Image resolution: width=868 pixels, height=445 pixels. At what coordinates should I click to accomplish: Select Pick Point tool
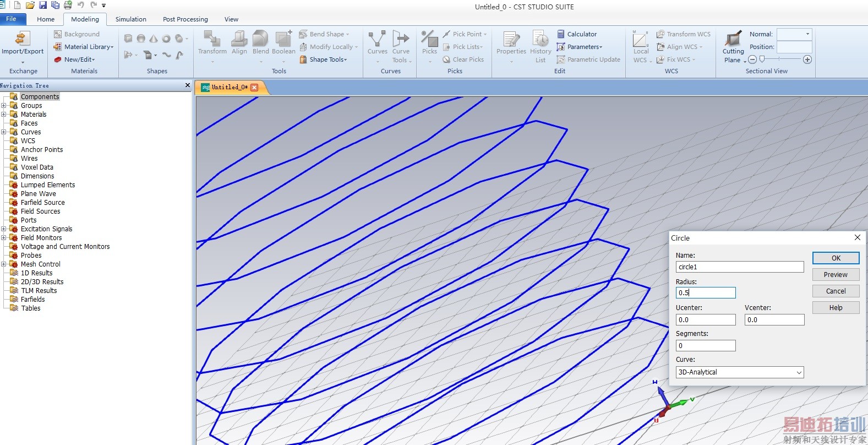click(465, 34)
